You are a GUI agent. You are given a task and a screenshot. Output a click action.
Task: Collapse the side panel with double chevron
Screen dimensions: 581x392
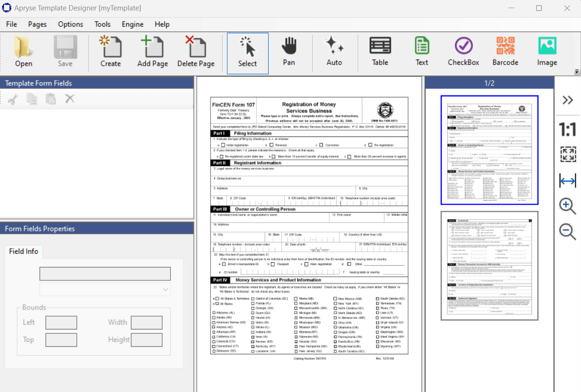tap(567, 100)
